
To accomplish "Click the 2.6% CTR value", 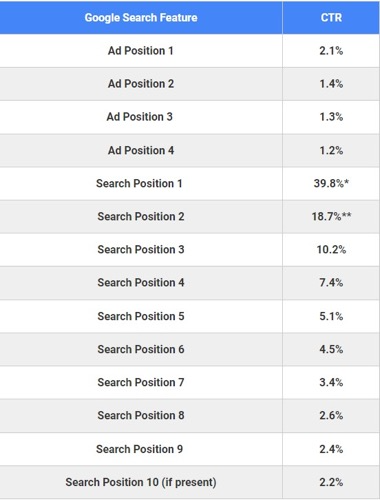I will 331,415.
